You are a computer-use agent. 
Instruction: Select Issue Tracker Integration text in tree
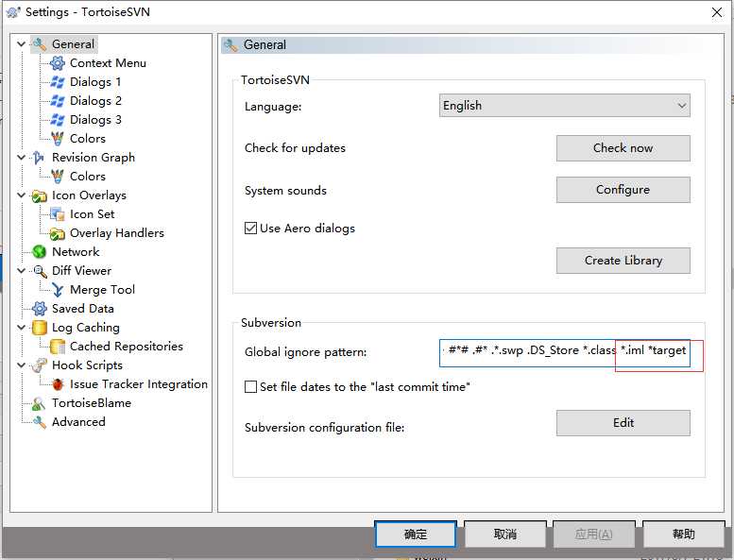139,384
